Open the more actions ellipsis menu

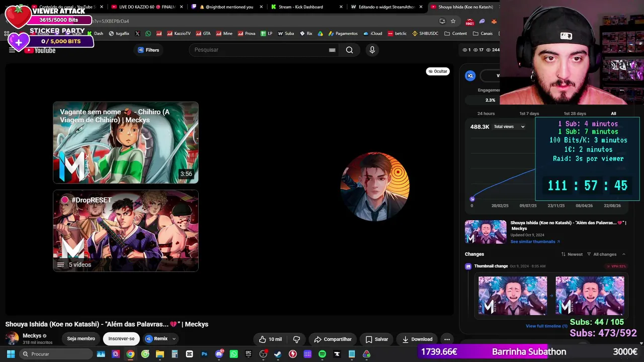[447, 339]
